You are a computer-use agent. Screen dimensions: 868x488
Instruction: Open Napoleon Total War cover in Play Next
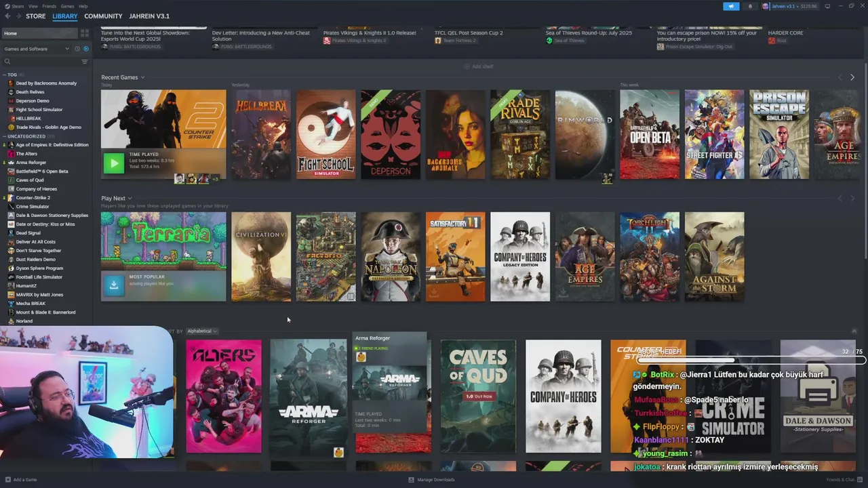[391, 256]
